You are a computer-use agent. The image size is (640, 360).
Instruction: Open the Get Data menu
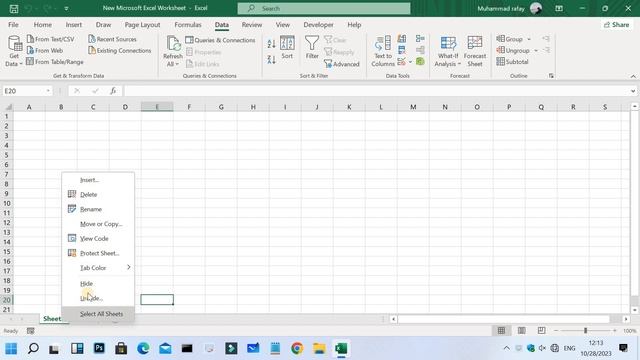(x=14, y=51)
